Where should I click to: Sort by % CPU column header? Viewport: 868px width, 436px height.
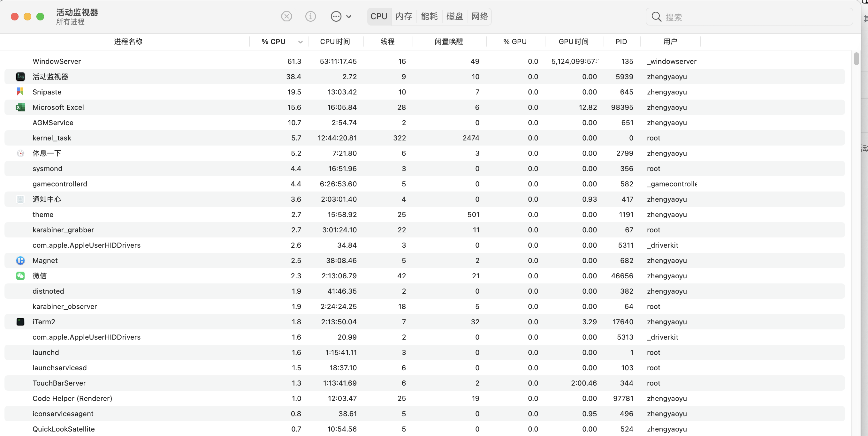(x=273, y=41)
